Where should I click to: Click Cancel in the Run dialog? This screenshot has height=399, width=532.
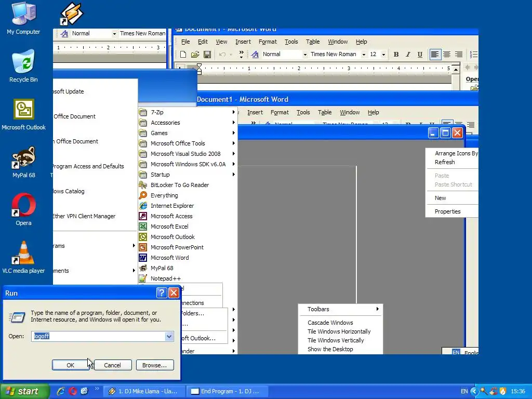tap(113, 365)
